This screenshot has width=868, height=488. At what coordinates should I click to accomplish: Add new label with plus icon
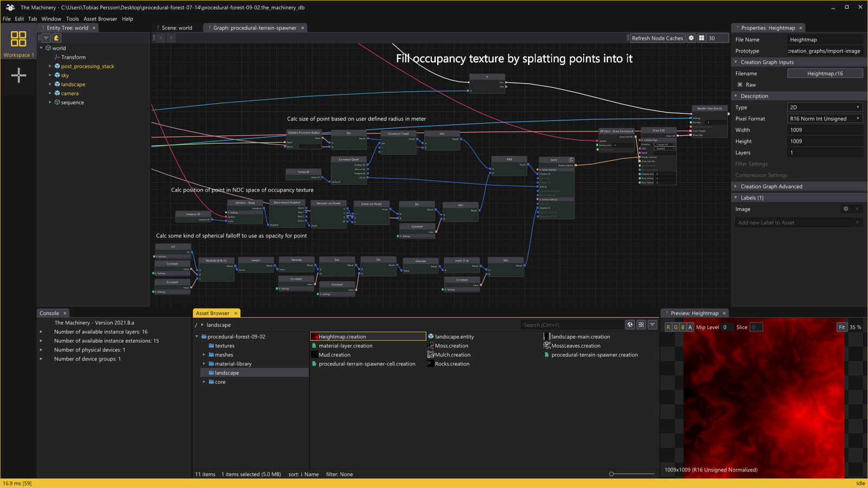(x=857, y=222)
